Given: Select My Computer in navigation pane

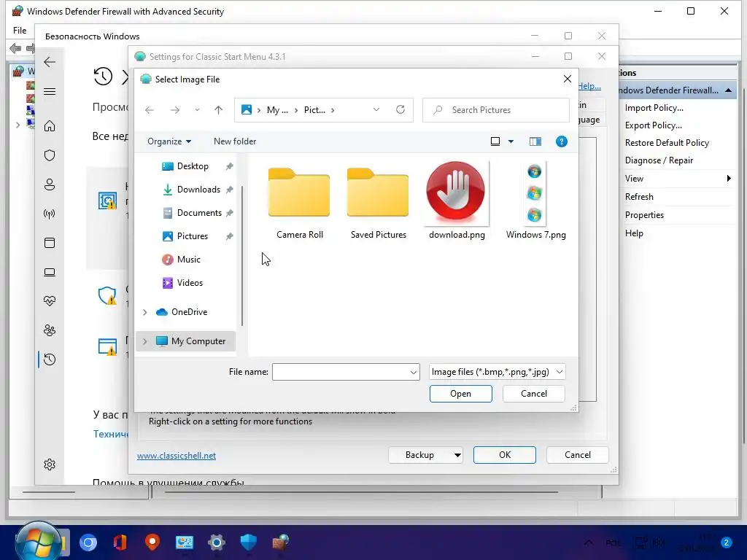Looking at the screenshot, I should pos(198,341).
